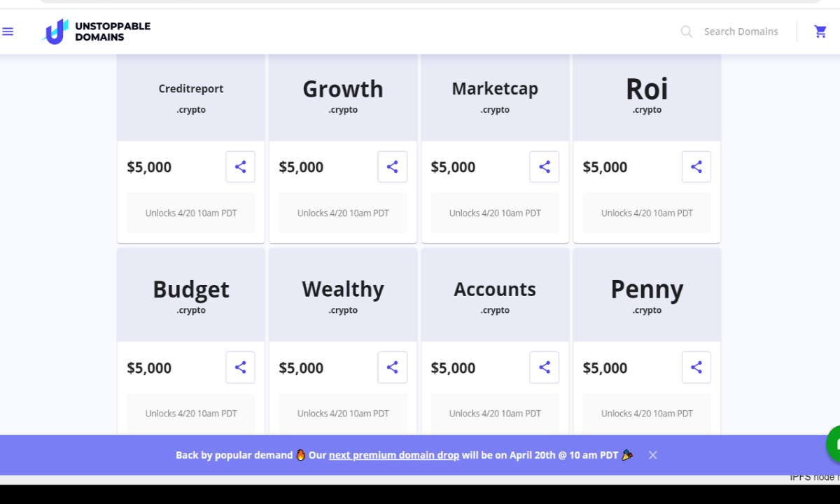Click the $5,000 price of Growth
Screen dimensions: 840x504
click(x=301, y=167)
